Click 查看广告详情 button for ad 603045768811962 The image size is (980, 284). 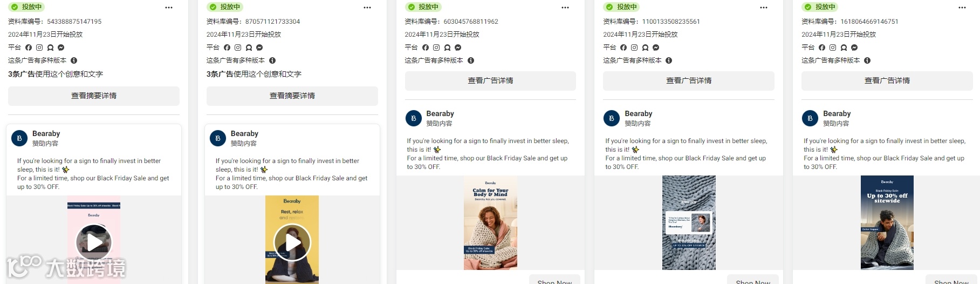490,80
